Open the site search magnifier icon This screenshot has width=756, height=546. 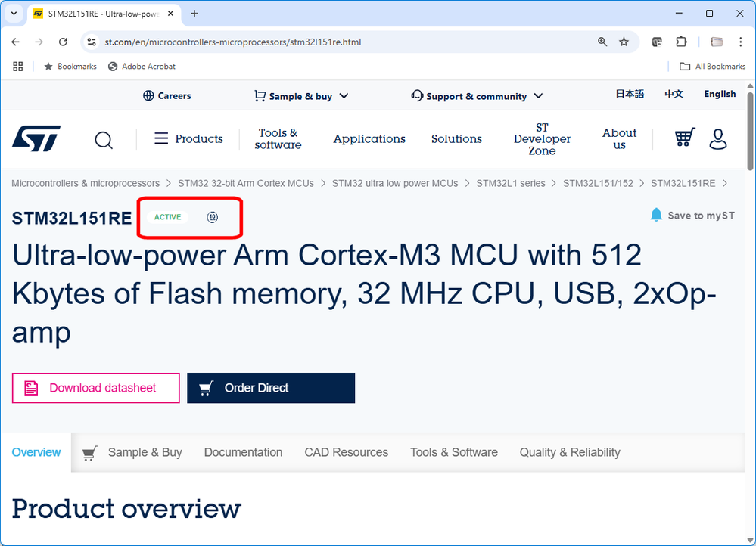104,140
